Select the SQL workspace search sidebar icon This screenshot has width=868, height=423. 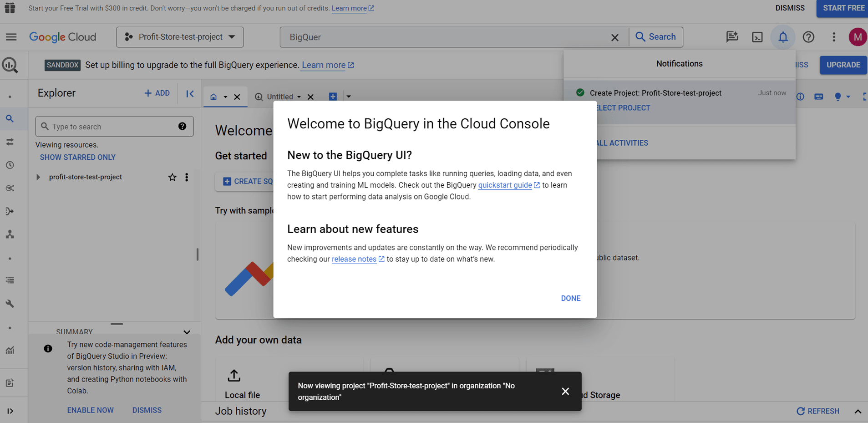(x=10, y=119)
